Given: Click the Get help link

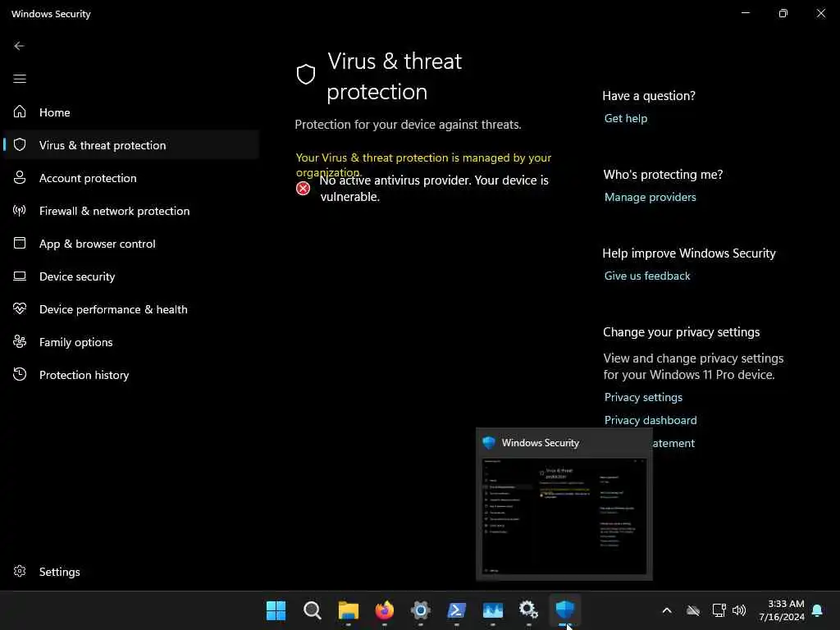Looking at the screenshot, I should point(626,118).
